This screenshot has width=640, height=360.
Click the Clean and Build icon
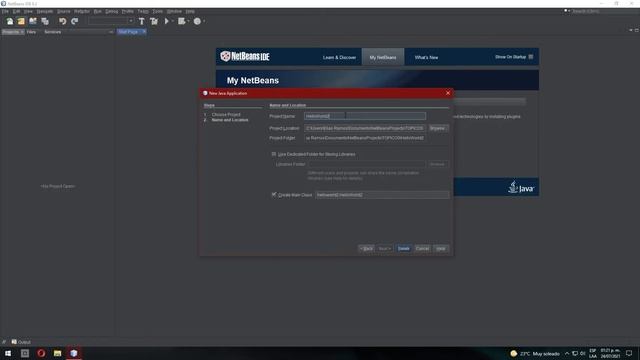click(154, 21)
